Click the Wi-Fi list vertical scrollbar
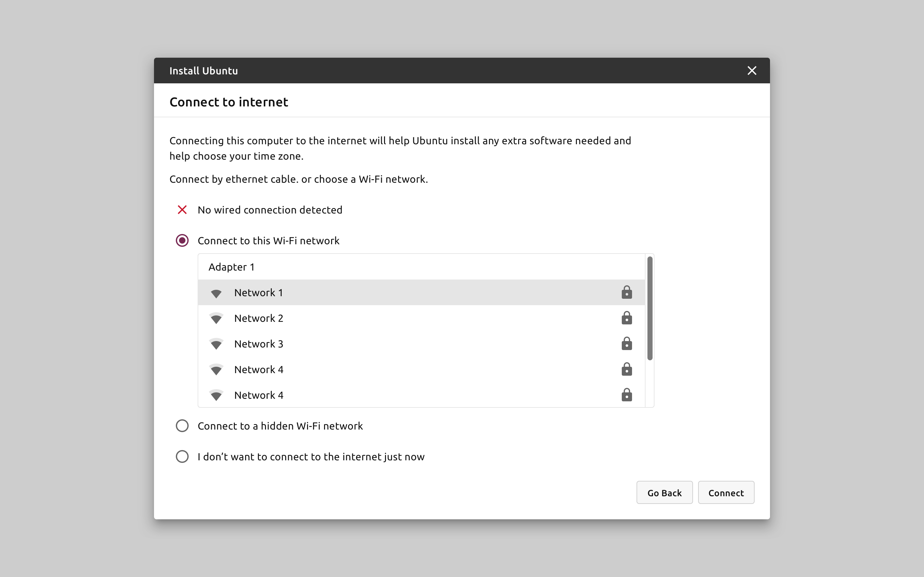Image resolution: width=924 pixels, height=577 pixels. click(x=650, y=308)
